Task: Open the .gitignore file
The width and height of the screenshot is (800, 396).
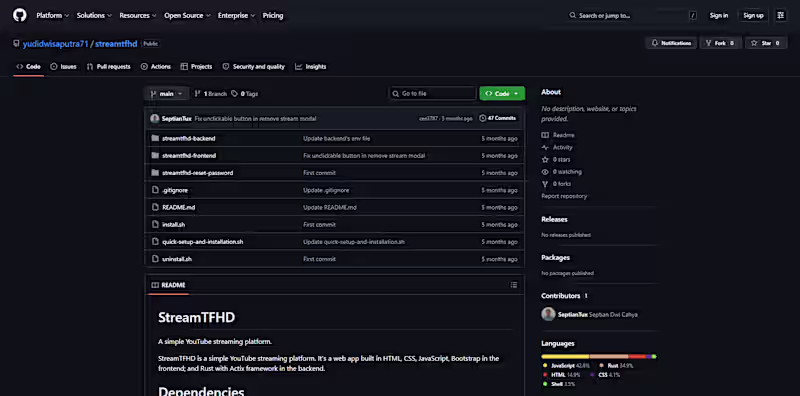Action: [175, 190]
